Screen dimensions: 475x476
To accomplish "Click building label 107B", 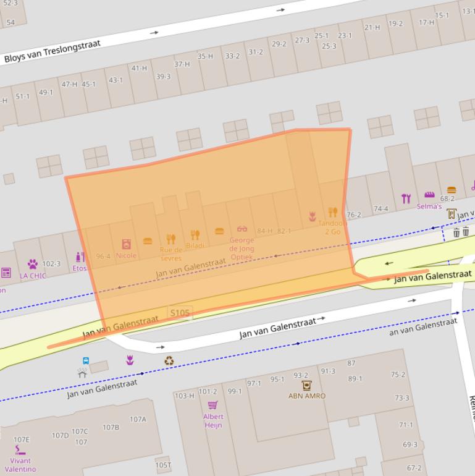I will click(111, 427).
